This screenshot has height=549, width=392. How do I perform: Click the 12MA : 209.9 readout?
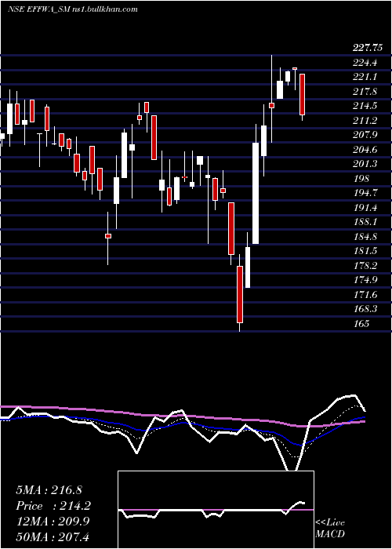(x=53, y=522)
